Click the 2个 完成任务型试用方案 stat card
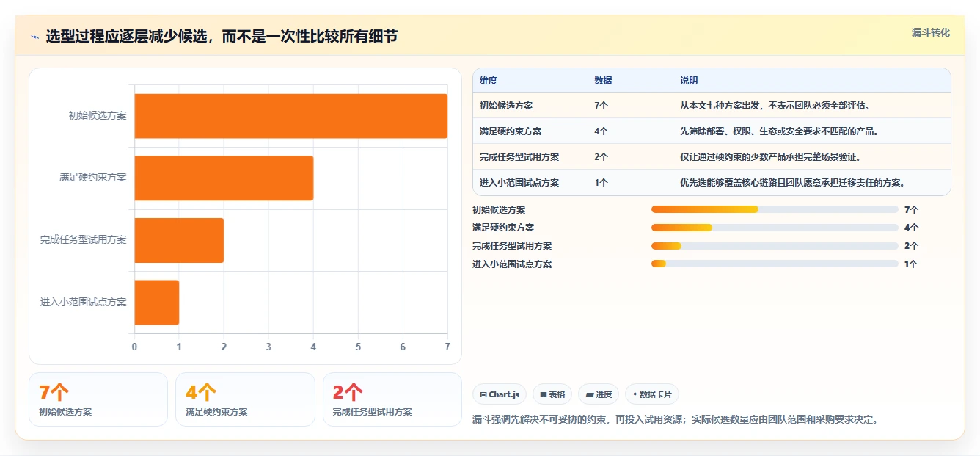The width and height of the screenshot is (980, 456). pos(392,399)
